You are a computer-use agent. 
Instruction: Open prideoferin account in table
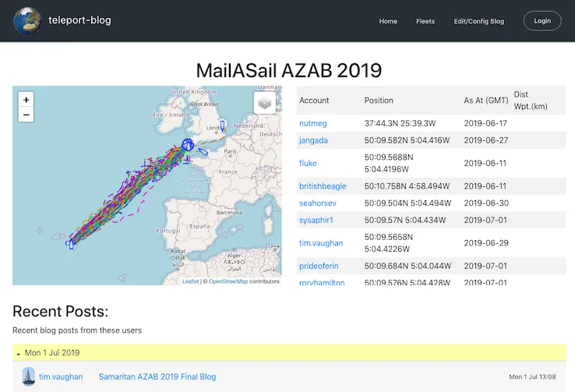[319, 266]
